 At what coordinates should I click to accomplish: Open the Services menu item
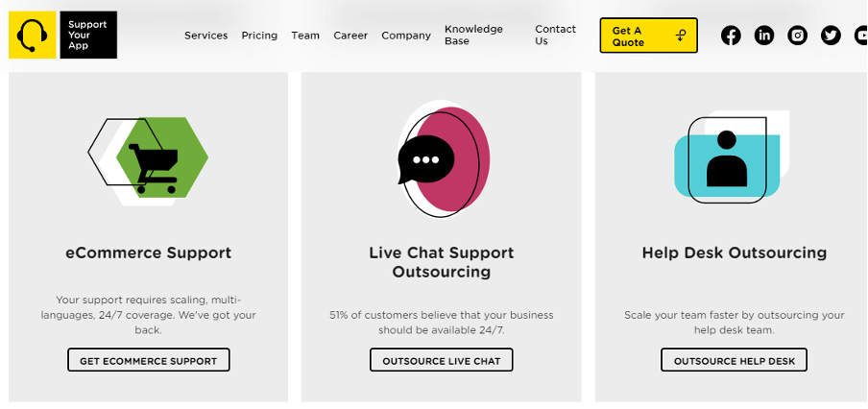click(205, 36)
